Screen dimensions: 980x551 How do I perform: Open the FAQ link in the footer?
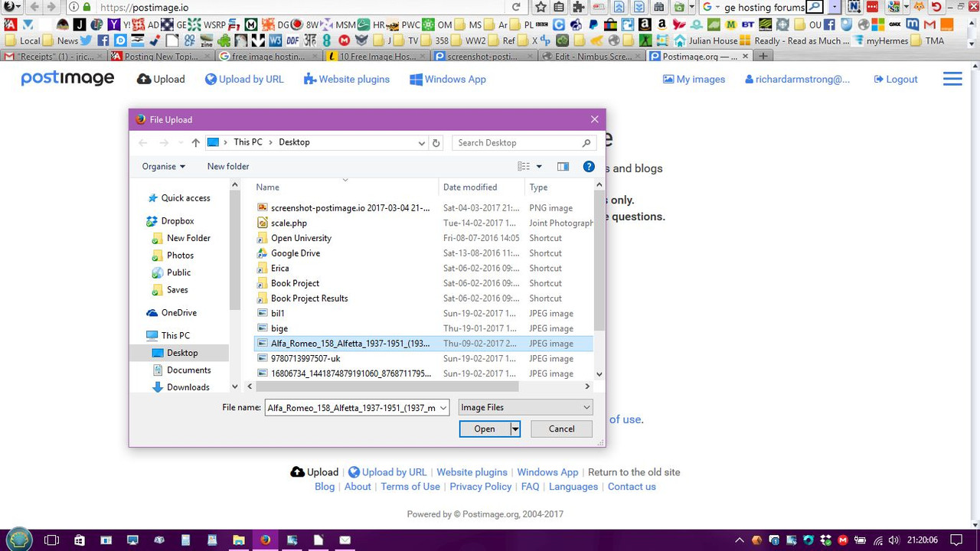[531, 487]
